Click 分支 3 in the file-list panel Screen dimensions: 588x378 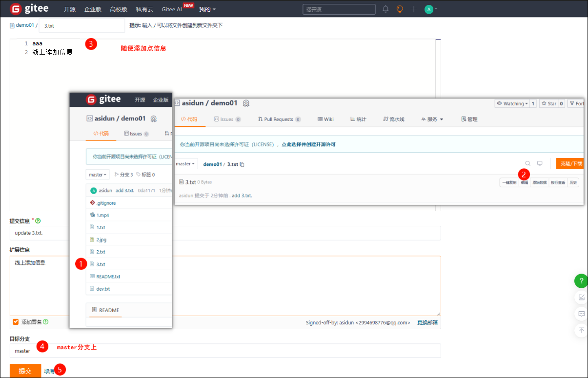coord(123,175)
